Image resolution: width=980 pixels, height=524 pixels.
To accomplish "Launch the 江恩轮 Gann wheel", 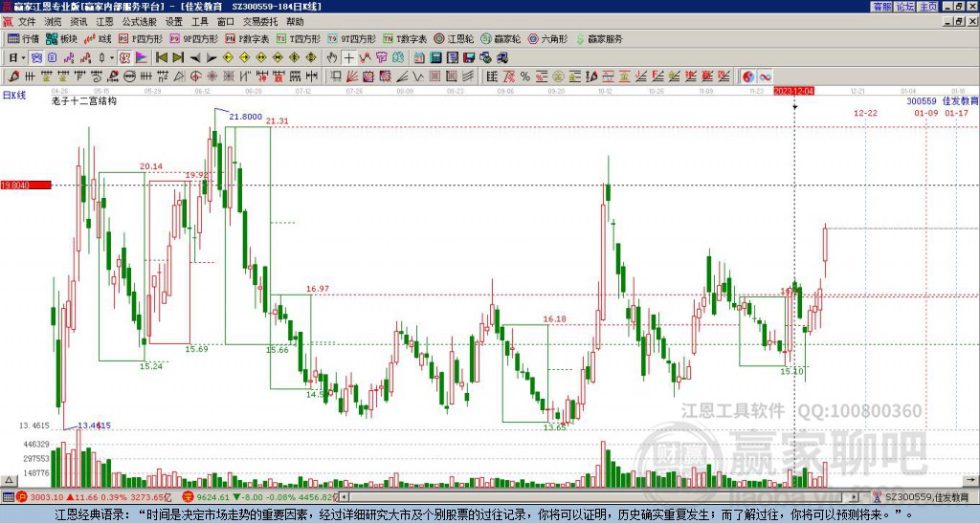I will coord(455,38).
